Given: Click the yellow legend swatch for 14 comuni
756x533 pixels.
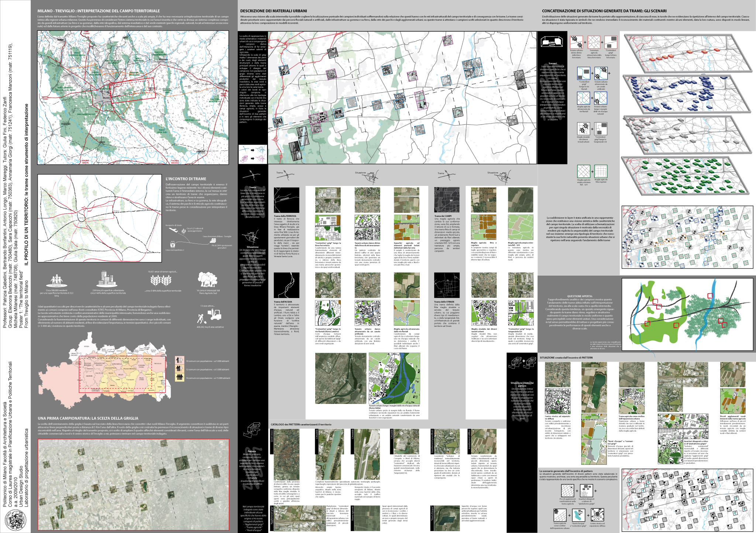Looking at the screenshot, I should pyautogui.click(x=179, y=377).
